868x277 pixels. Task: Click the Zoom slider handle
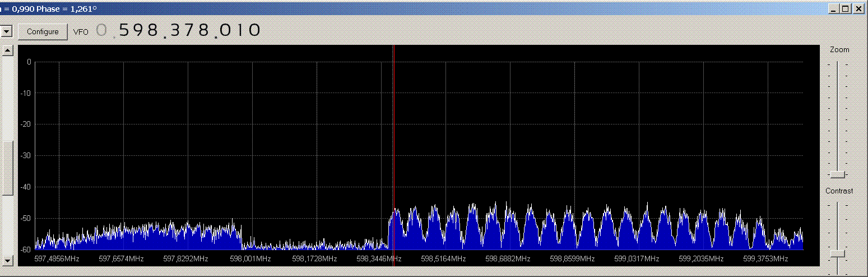point(838,174)
